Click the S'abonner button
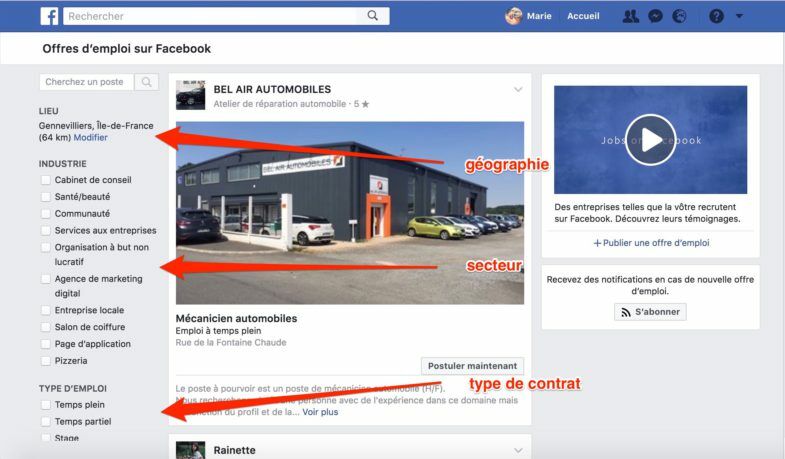The image size is (785, 459). [650, 312]
